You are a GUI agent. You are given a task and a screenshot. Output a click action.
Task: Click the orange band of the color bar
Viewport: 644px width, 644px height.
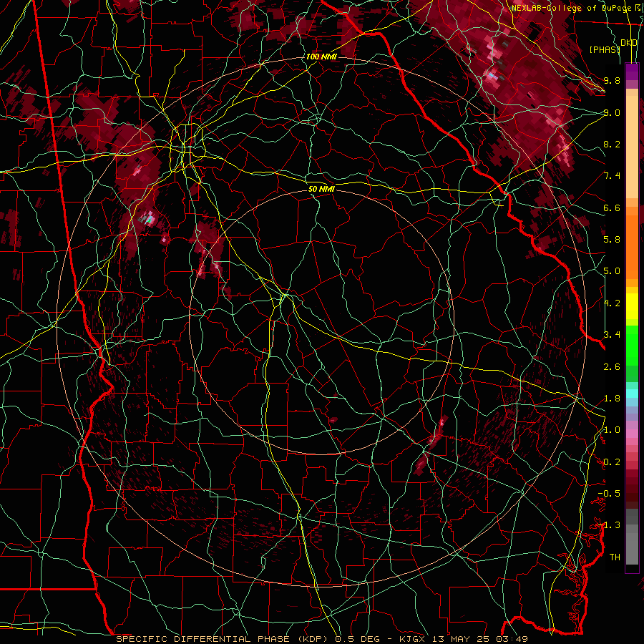tap(632, 248)
